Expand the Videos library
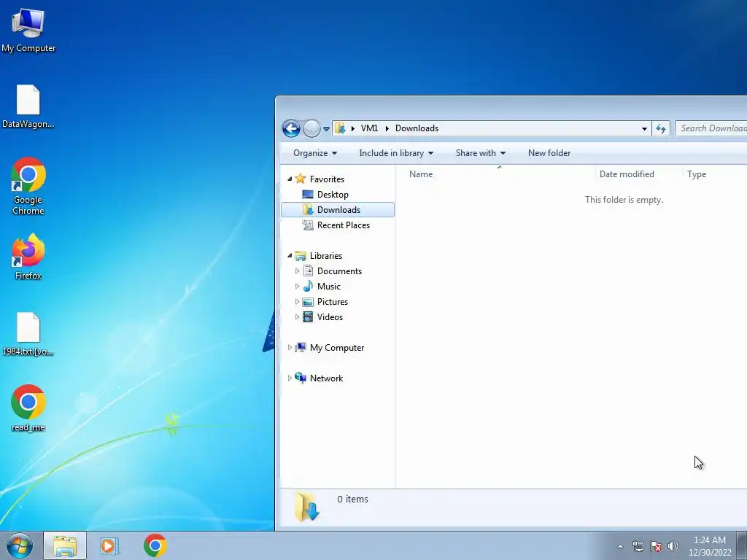The image size is (747, 560). point(297,316)
